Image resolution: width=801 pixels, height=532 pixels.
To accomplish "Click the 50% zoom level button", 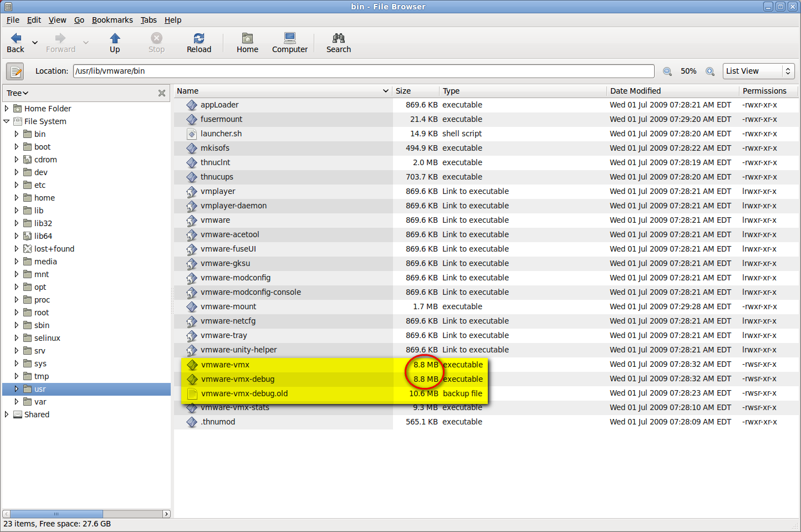I will [x=688, y=71].
